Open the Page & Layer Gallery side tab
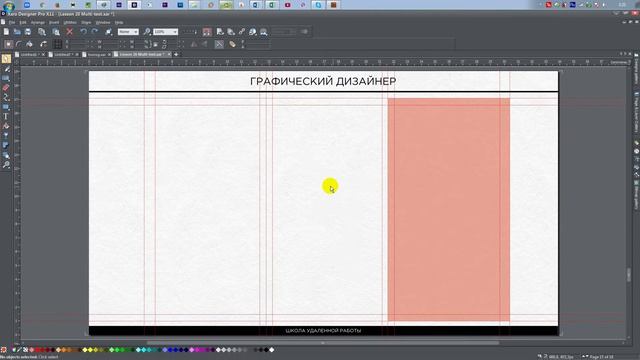640x360 pixels. pyautogui.click(x=636, y=112)
